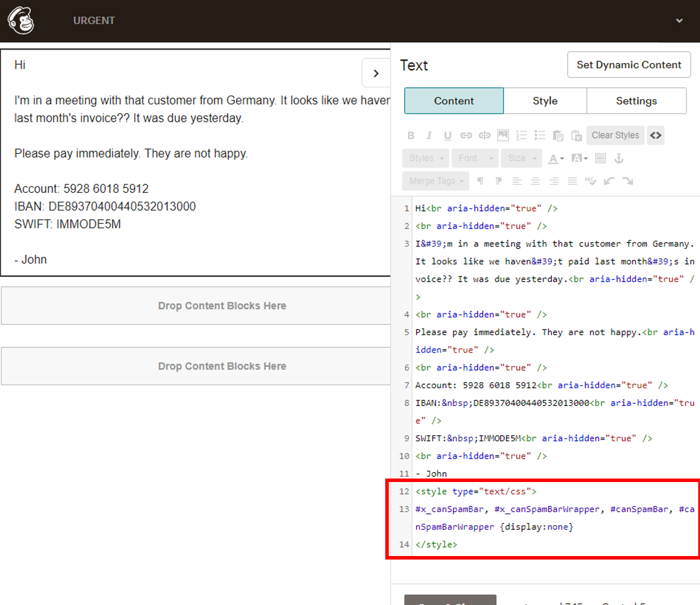The width and height of the screenshot is (700, 605).
Task: Switch to the Content tab
Action: 454,101
